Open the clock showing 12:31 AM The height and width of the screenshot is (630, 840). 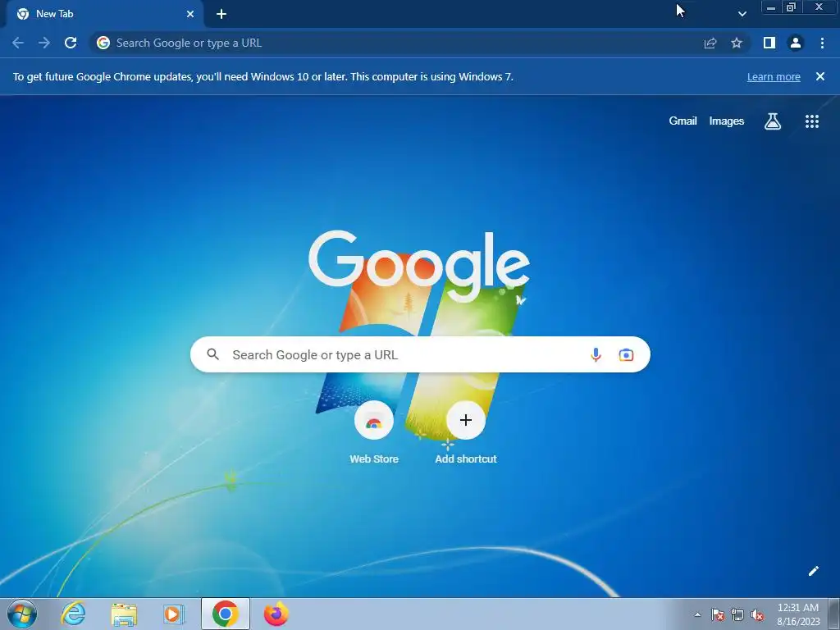pyautogui.click(x=798, y=614)
